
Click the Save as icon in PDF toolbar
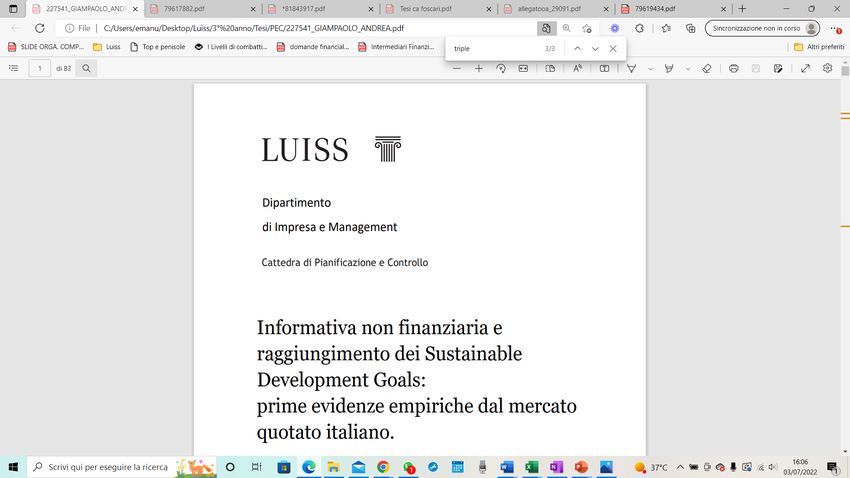tap(778, 68)
